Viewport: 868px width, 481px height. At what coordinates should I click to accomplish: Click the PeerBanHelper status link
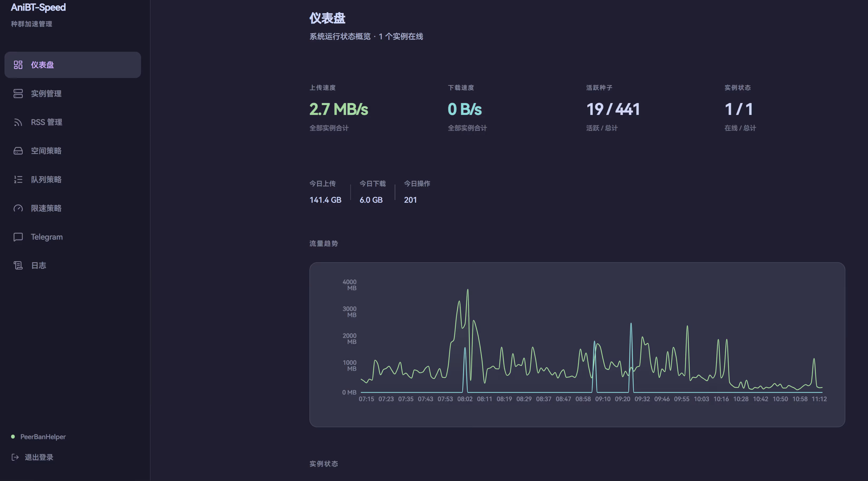click(x=43, y=436)
